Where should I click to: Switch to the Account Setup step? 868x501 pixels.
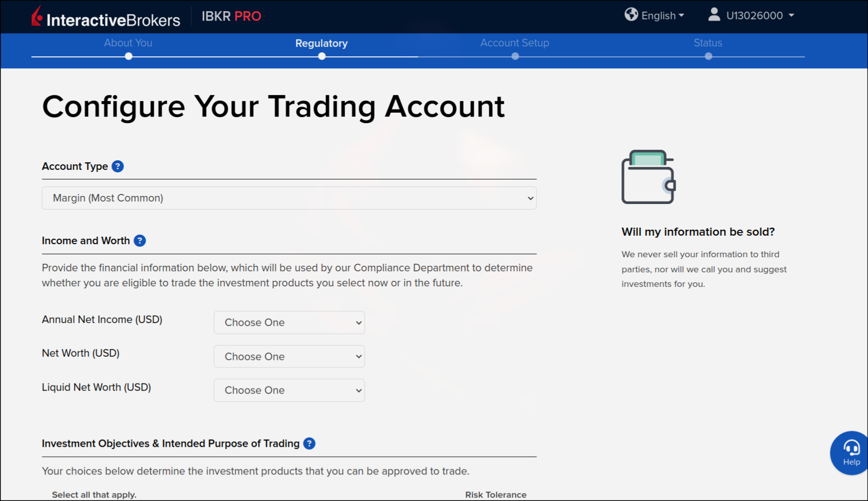coord(514,43)
